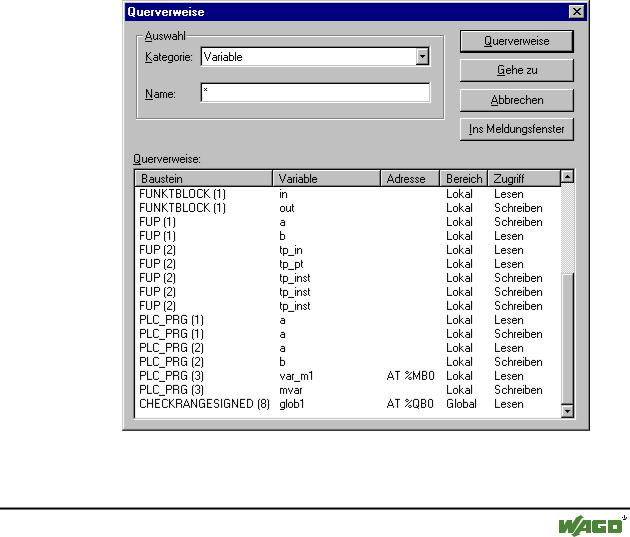
Task: Select the PLC_PRG (2) row with variable b
Action: pos(348,362)
